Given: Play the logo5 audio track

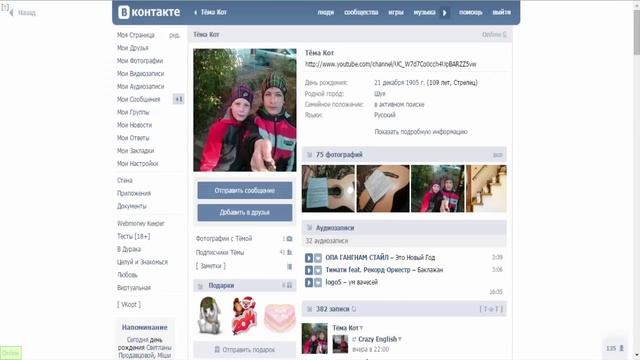Looking at the screenshot, I should [309, 282].
